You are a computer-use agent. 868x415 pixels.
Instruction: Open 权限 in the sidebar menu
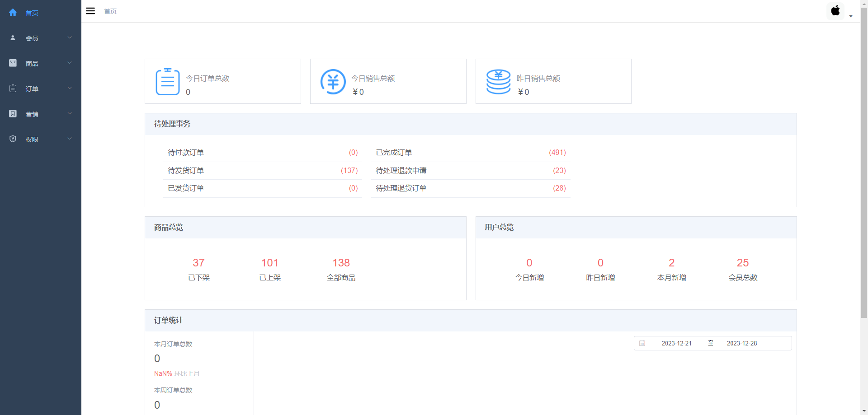click(x=41, y=139)
